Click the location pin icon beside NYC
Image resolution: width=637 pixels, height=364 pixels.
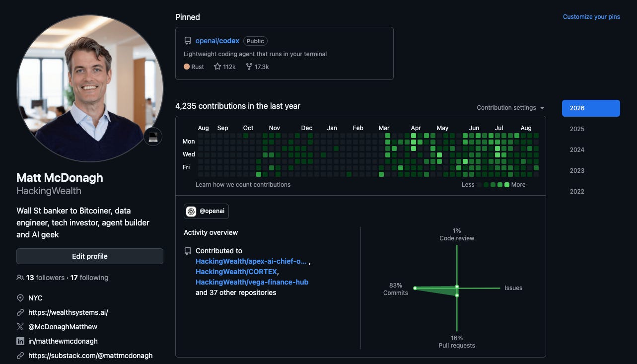pyautogui.click(x=20, y=298)
